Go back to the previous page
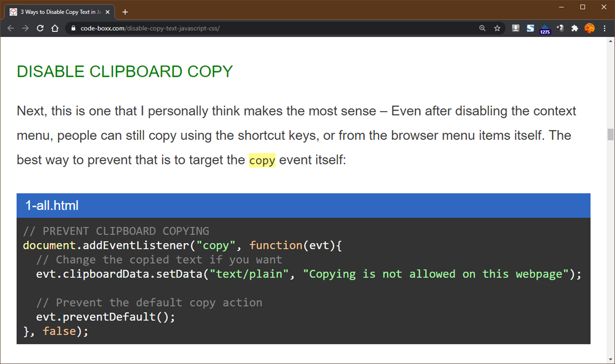Viewport: 615px width, 364px height. click(11, 29)
